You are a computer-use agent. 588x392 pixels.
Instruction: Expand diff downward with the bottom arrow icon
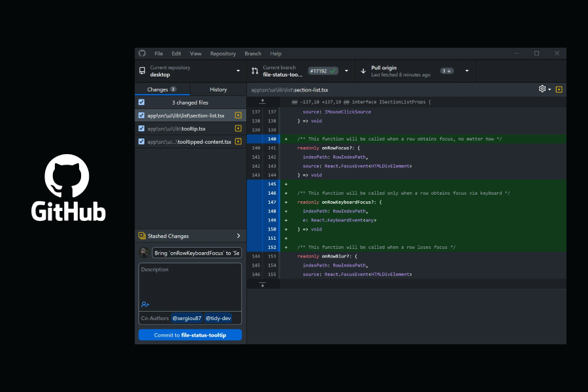pyautogui.click(x=263, y=285)
